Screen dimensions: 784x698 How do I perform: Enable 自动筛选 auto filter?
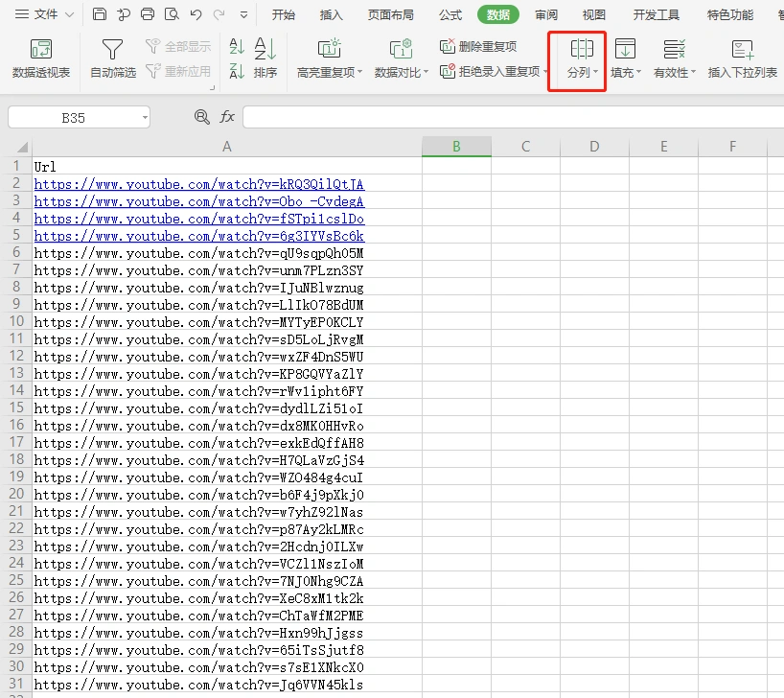(x=112, y=58)
